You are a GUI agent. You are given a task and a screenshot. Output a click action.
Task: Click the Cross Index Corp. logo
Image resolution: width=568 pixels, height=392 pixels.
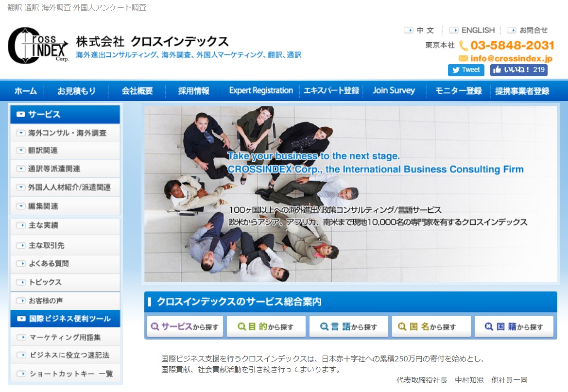click(x=38, y=46)
